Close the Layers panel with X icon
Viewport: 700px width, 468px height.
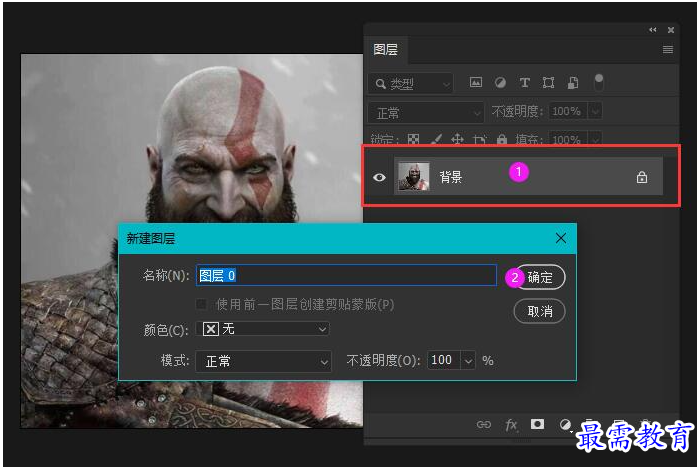(671, 30)
